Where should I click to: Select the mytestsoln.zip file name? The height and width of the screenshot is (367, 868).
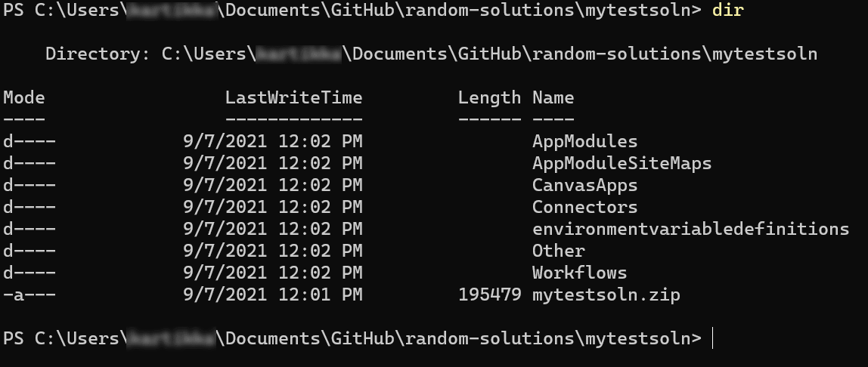(606, 295)
